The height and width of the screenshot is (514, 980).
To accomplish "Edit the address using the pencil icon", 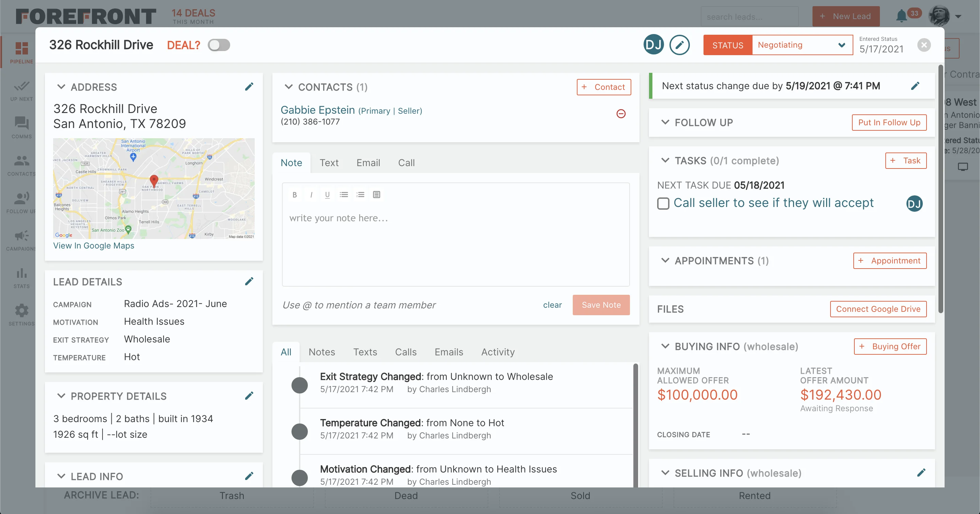I will click(250, 86).
